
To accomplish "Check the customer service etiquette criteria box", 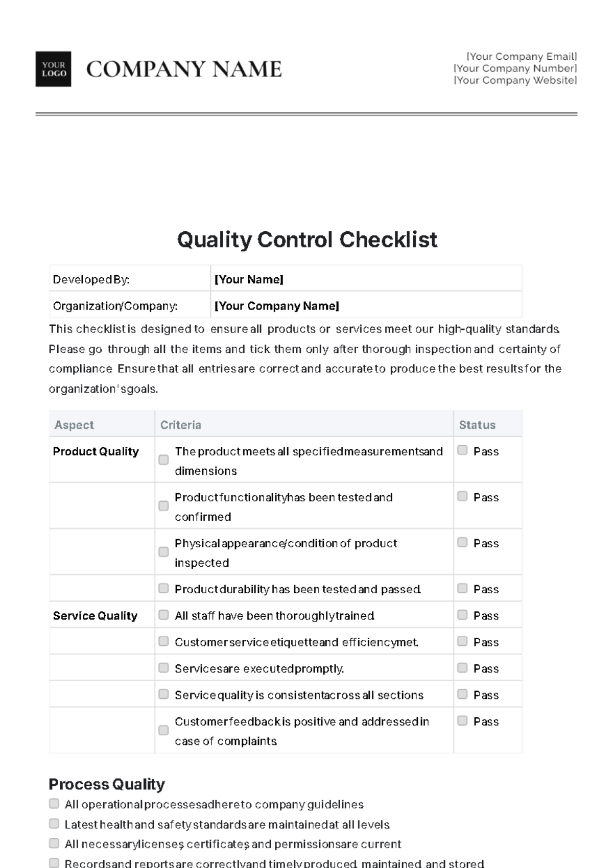I will [x=163, y=641].
